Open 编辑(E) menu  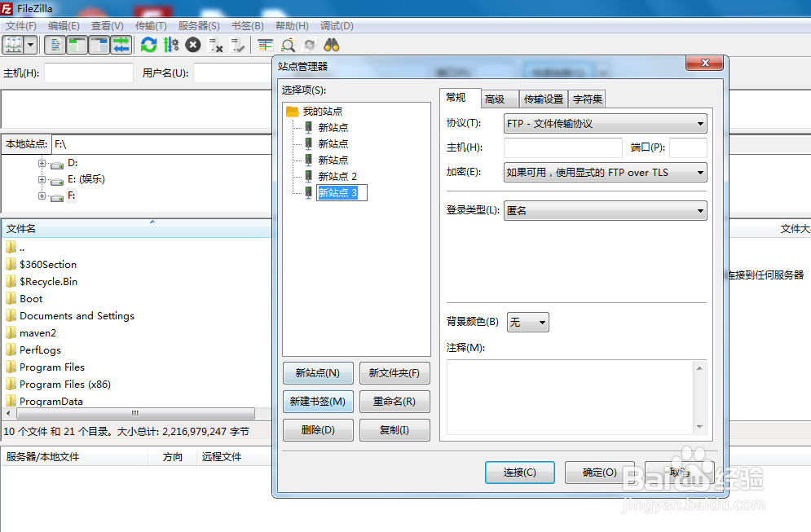(x=64, y=26)
